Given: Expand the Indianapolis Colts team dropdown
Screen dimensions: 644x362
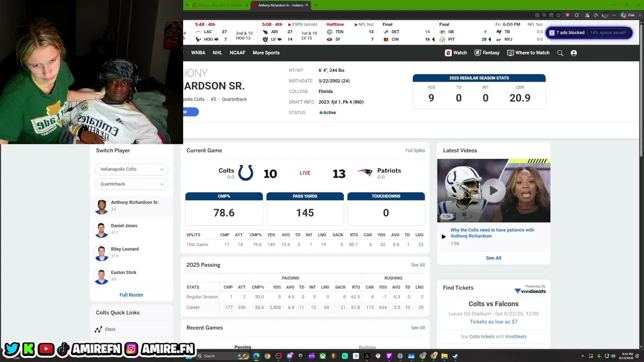Looking at the screenshot, I should click(132, 169).
